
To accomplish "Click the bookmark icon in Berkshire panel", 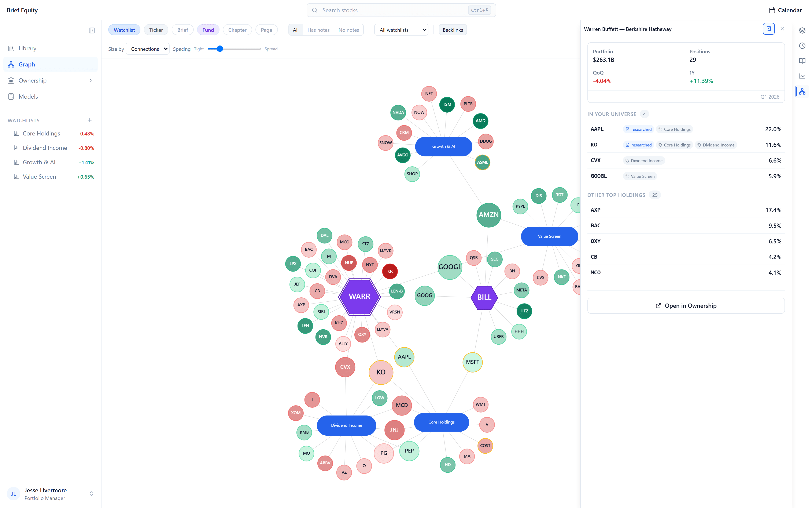I will coord(769,29).
